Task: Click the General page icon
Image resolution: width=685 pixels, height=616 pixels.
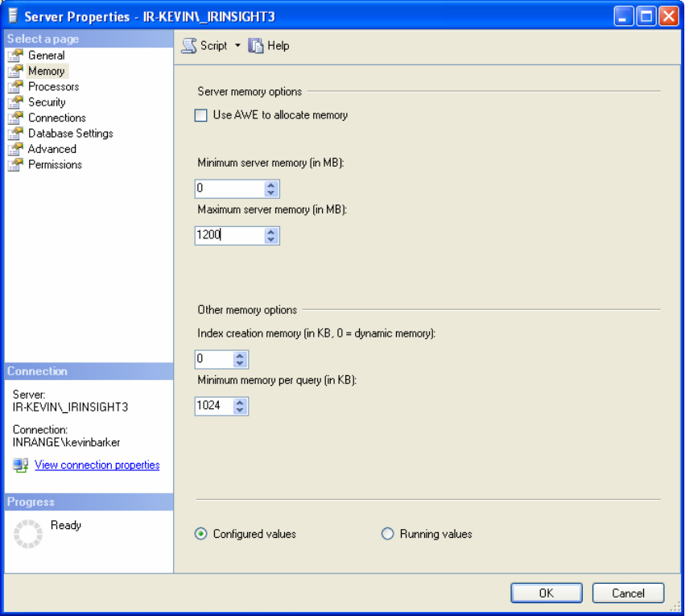Action: (x=15, y=56)
